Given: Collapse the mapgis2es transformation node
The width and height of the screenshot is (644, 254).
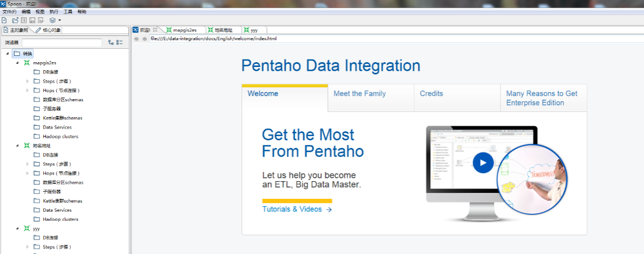Looking at the screenshot, I should pos(17,63).
